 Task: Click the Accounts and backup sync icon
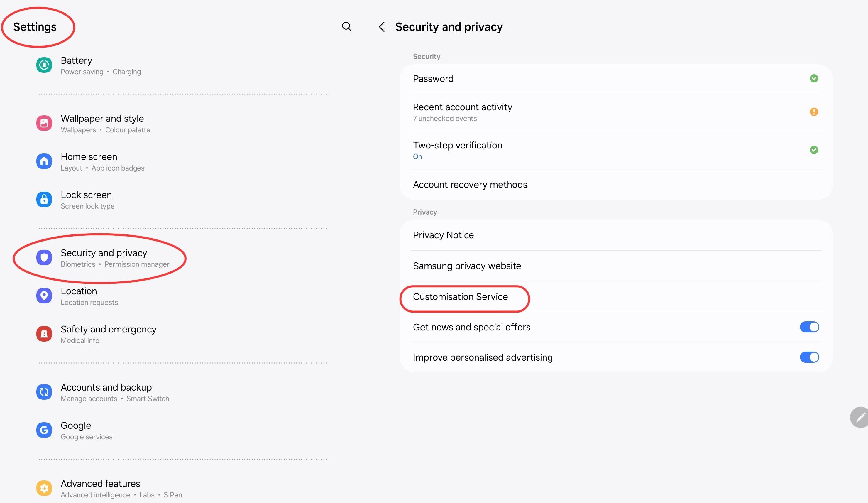[x=44, y=392]
